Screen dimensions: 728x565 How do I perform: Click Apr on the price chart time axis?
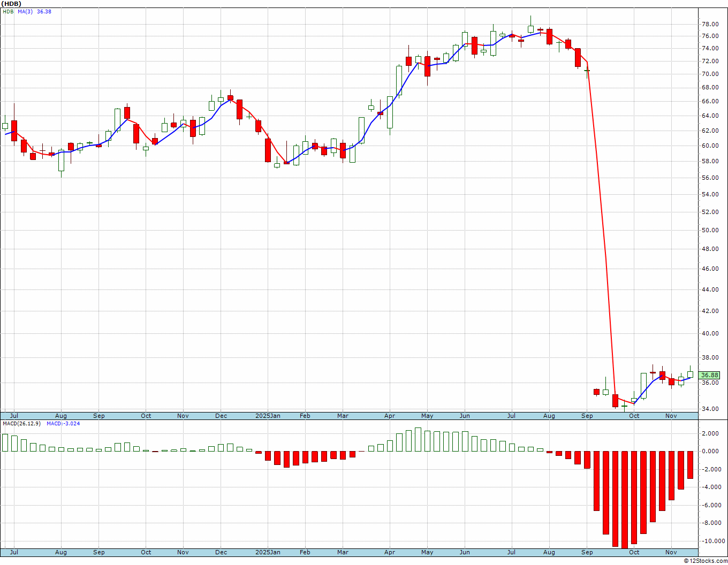(390, 416)
